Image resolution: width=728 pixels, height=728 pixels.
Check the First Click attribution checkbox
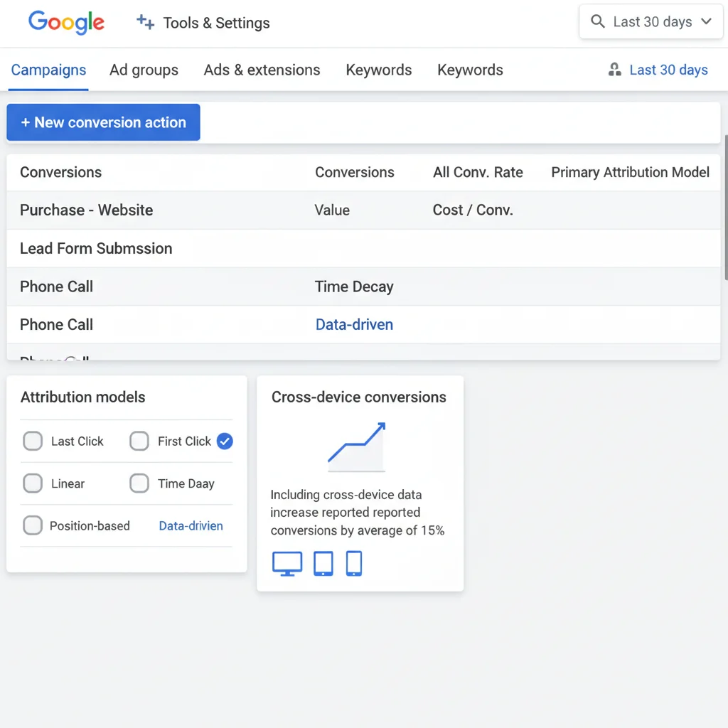click(139, 441)
